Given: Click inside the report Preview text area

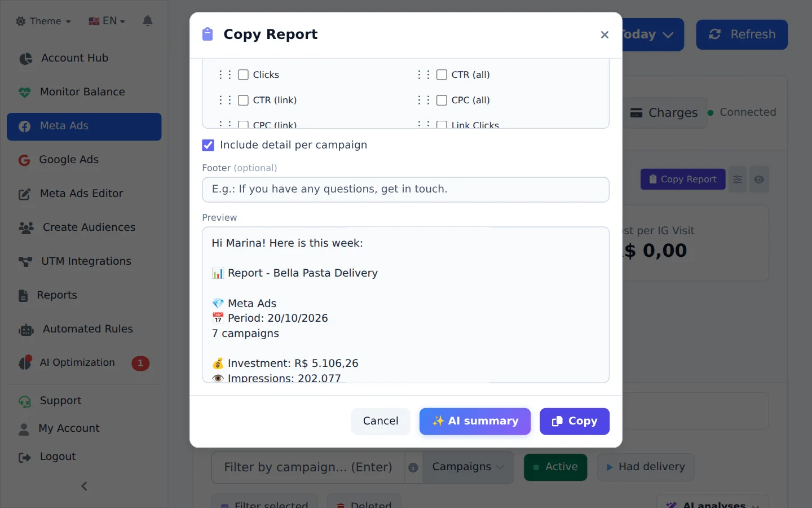Looking at the screenshot, I should coord(405,305).
